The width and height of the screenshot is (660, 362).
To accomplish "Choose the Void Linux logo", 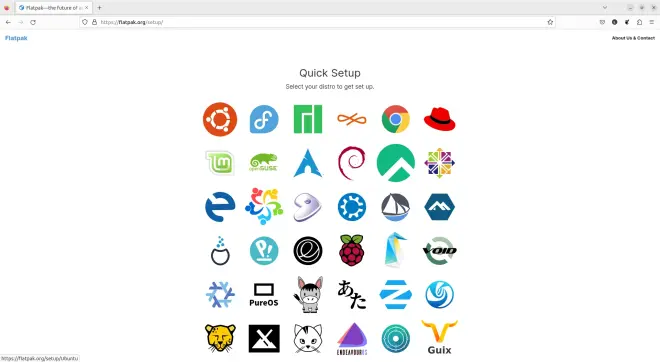I will coord(439,250).
